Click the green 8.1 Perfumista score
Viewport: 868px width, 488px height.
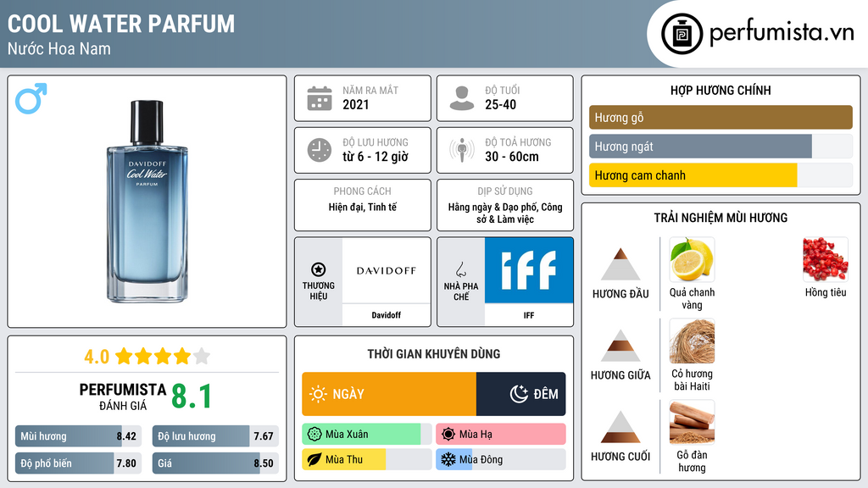(x=192, y=396)
